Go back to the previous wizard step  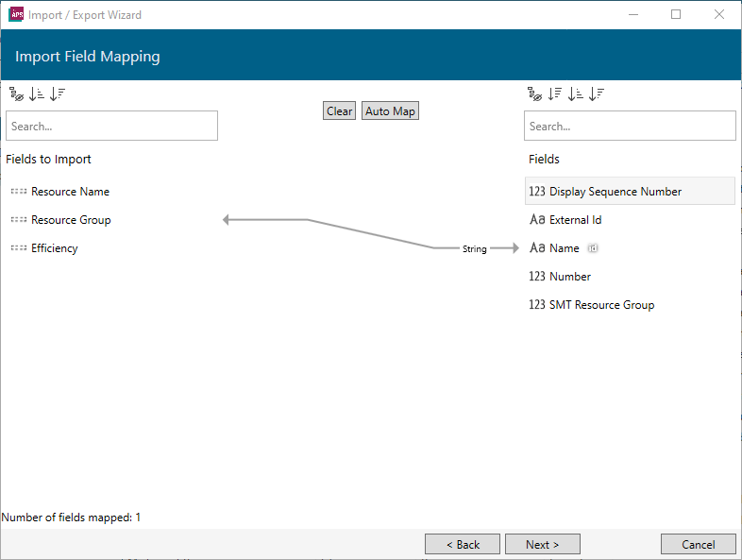pyautogui.click(x=463, y=544)
